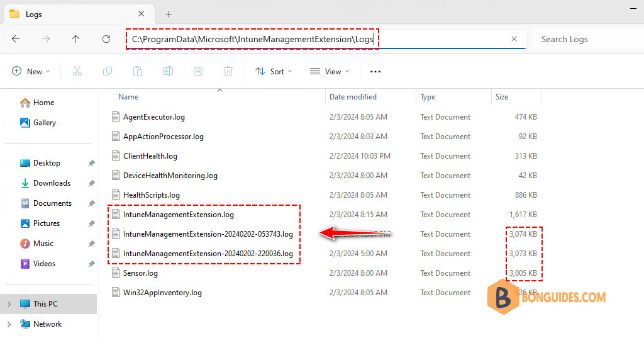This screenshot has width=644, height=338.
Task: Click 1,617 KB size cell
Action: (523, 215)
